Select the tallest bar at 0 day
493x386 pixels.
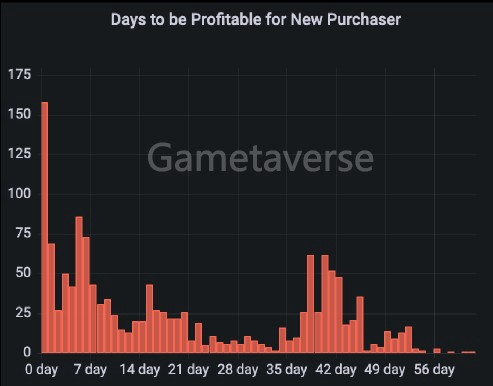tap(45, 227)
